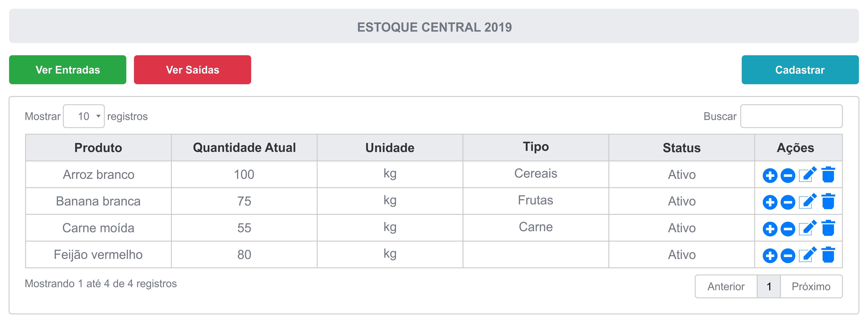Screen dimensions: 868x323
Task: Open the Mostrar registros dropdown
Action: click(x=84, y=116)
